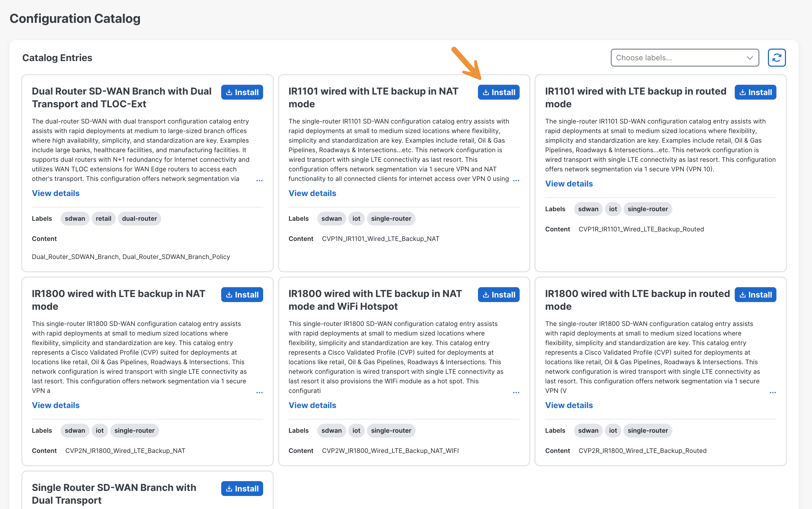The height and width of the screenshot is (509, 812).
Task: View details of IR1800 NAT mode entry
Action: coord(55,405)
